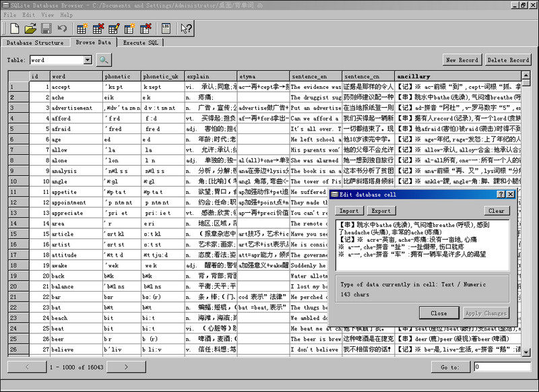Select the cell containing afford
Image resolution: width=539 pixels, height=392 pixels.
point(76,119)
